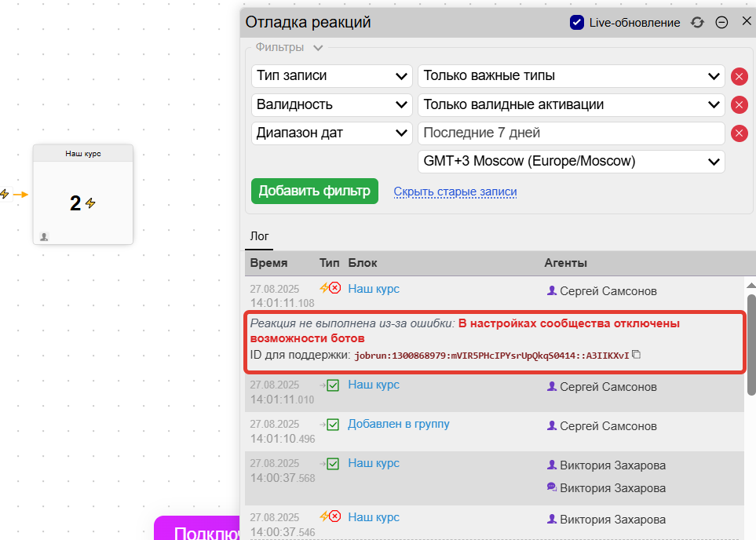Image resolution: width=756 pixels, height=540 pixels.
Task: Open the Диапазон дат filter dropdown
Action: click(x=332, y=133)
